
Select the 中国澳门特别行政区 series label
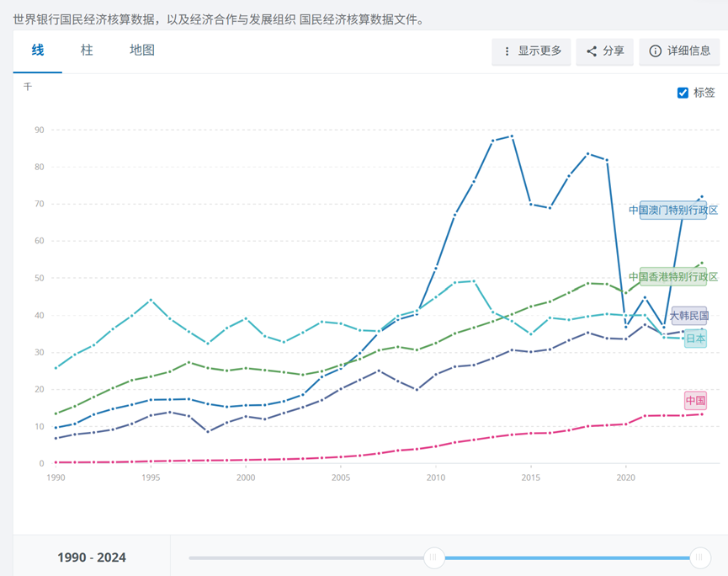click(x=673, y=211)
